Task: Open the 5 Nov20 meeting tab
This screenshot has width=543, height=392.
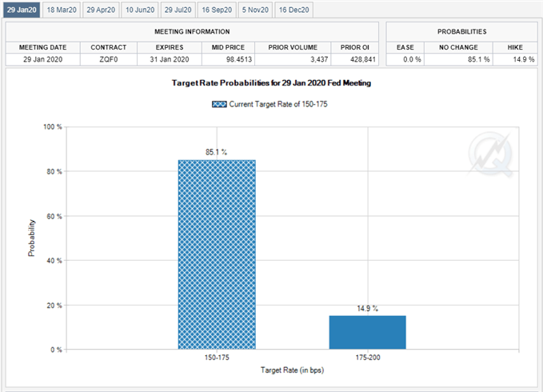Action: click(x=255, y=10)
